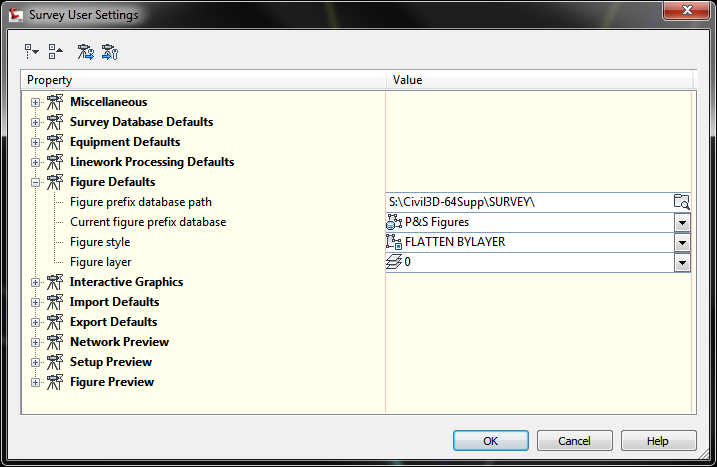Screen dimensions: 717x467
Task: Select the Survey Database Defaults label
Action: pyautogui.click(x=141, y=122)
